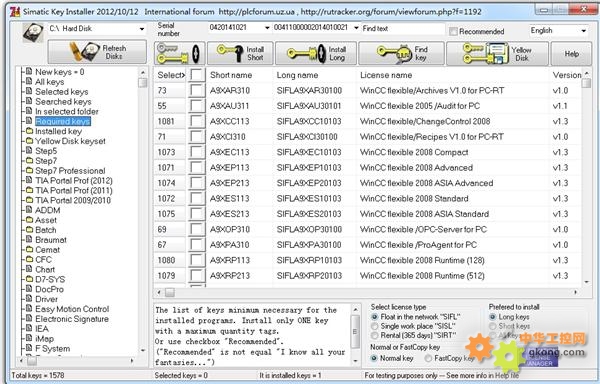The image size is (600, 384).
Task: Check the box for A9XEC113 row
Action: [197, 152]
